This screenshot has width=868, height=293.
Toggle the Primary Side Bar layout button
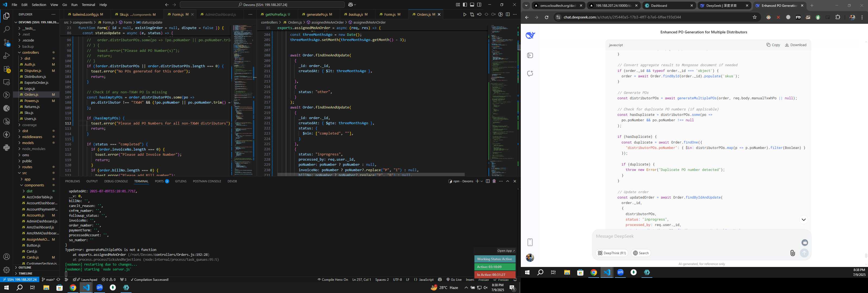tap(465, 5)
